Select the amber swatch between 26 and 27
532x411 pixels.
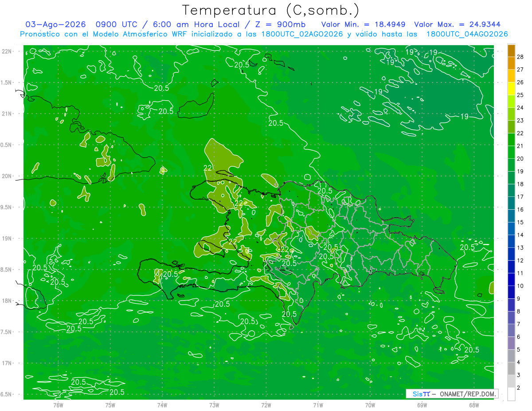click(x=511, y=76)
